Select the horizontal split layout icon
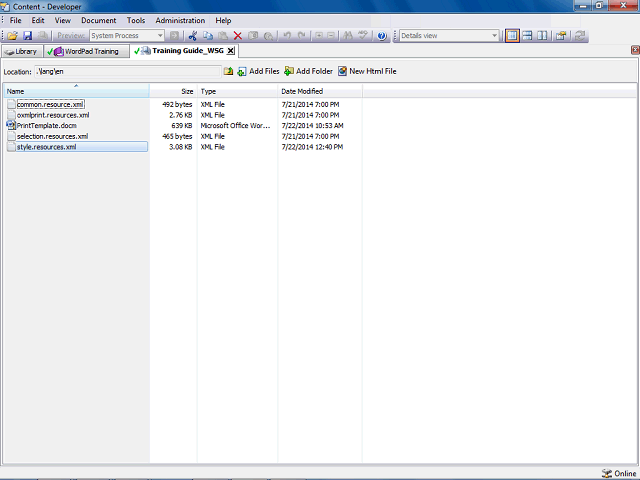The width and height of the screenshot is (640, 480). pos(527,36)
